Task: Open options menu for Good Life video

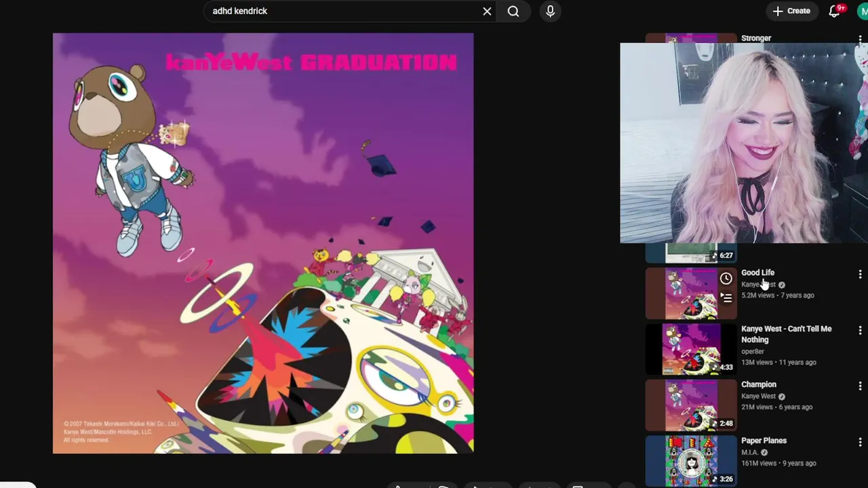Action: 860,274
